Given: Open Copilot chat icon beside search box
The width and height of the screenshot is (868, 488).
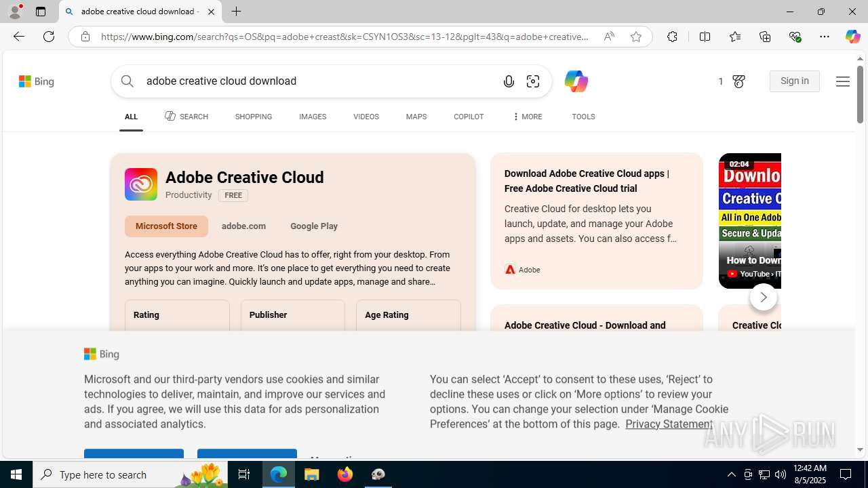Looking at the screenshot, I should point(576,81).
